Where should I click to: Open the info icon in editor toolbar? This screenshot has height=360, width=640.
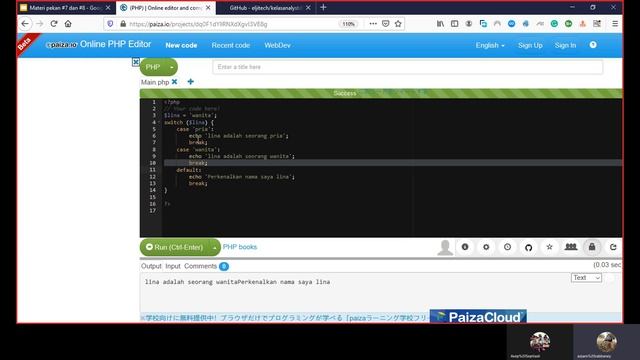465,247
